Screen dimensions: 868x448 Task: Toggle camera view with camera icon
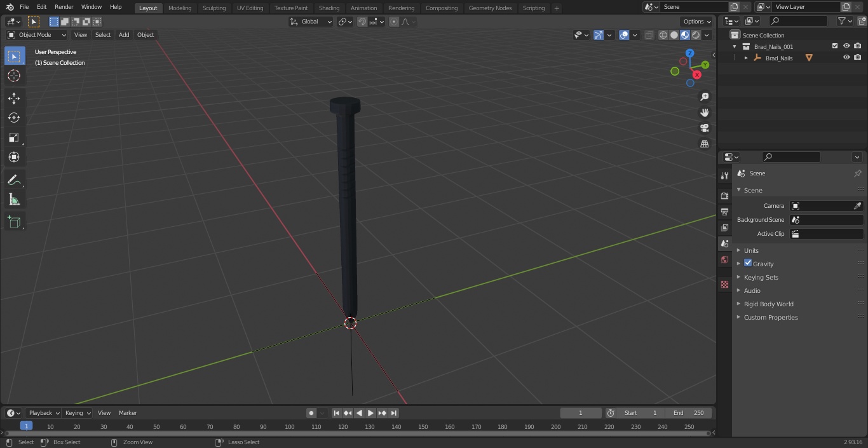(x=704, y=128)
